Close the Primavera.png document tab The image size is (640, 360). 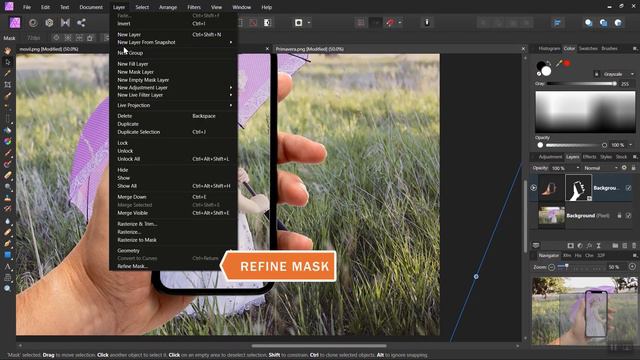523,49
